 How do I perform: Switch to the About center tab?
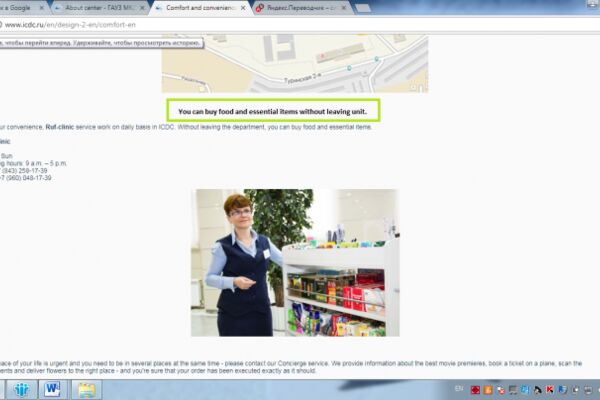point(100,8)
